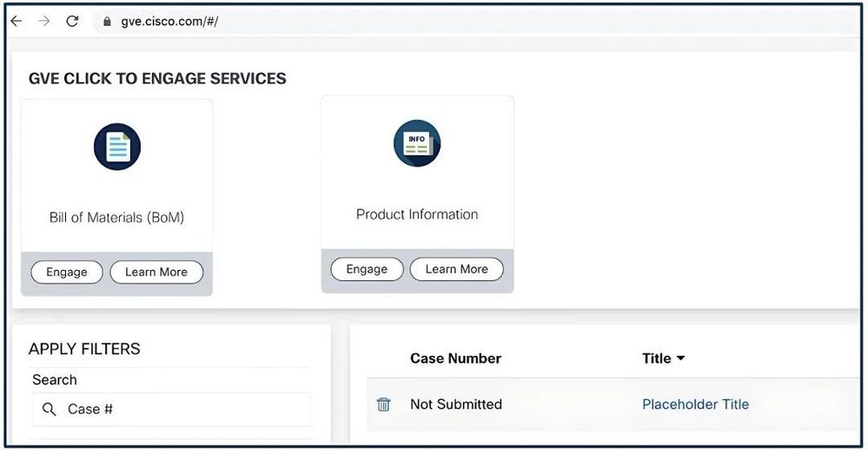
Task: Open the Placeholder Title case link
Action: (695, 405)
